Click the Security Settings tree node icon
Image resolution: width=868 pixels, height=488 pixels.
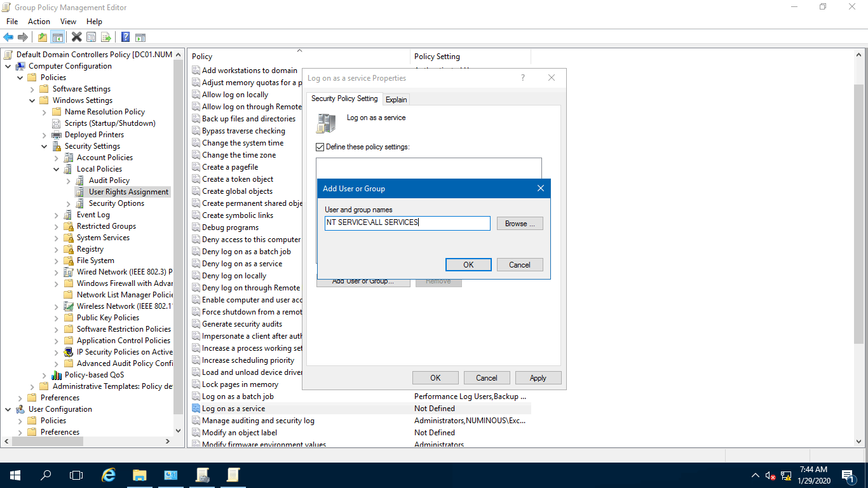[x=57, y=146]
